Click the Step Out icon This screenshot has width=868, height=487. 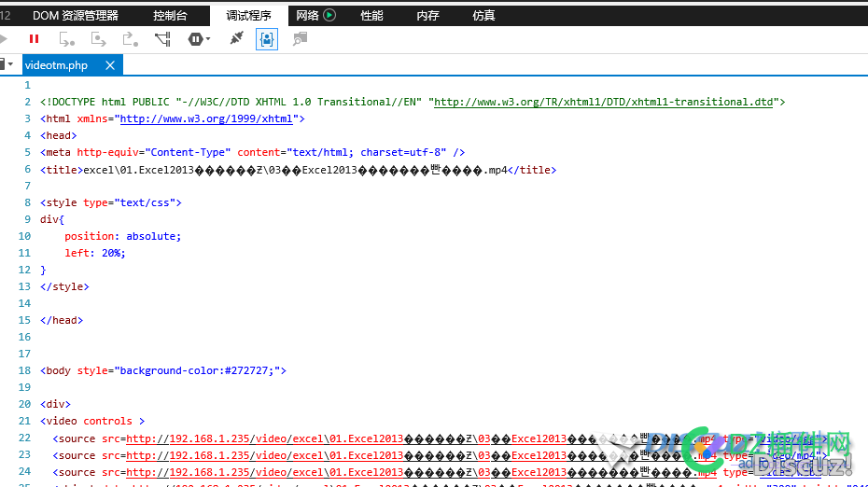click(130, 39)
